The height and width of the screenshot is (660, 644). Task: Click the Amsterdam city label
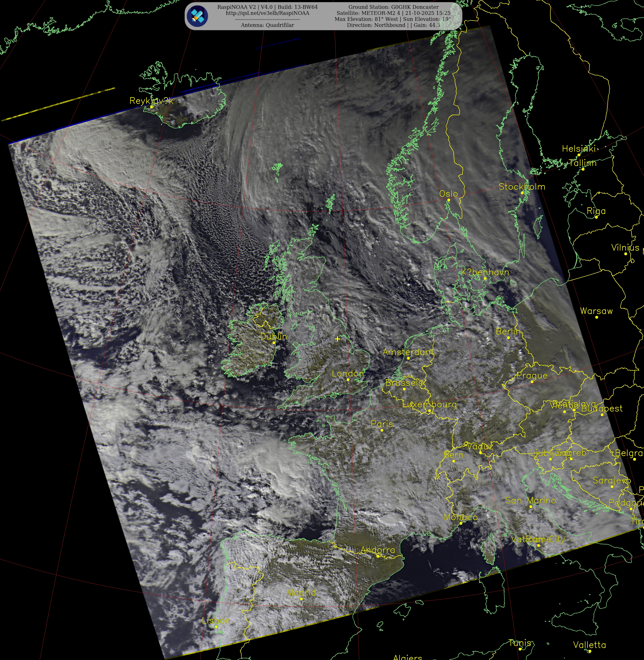(x=408, y=352)
